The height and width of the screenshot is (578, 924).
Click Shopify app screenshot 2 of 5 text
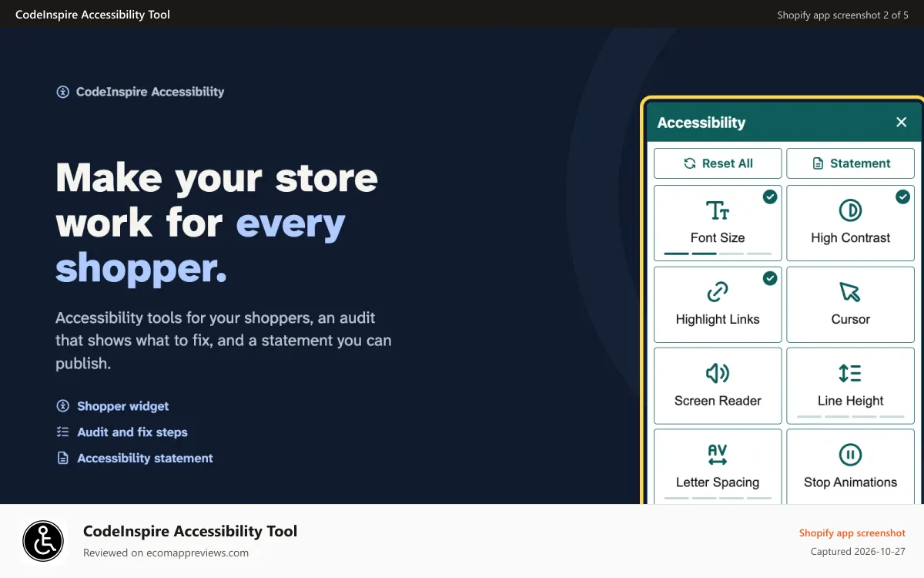coord(843,15)
